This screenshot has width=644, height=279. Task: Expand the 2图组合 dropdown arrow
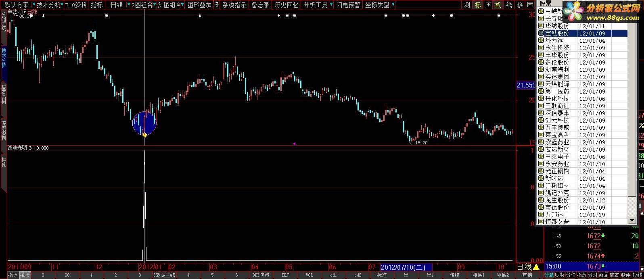[x=155, y=5]
